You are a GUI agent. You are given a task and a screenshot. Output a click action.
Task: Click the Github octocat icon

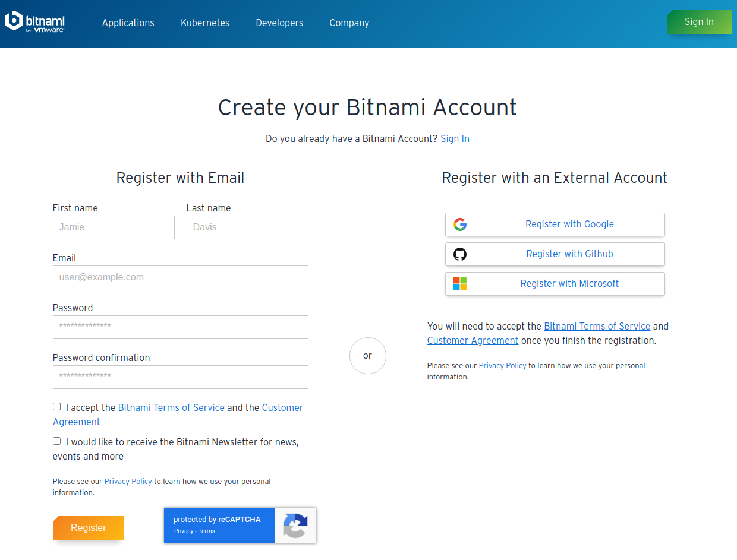coord(460,254)
